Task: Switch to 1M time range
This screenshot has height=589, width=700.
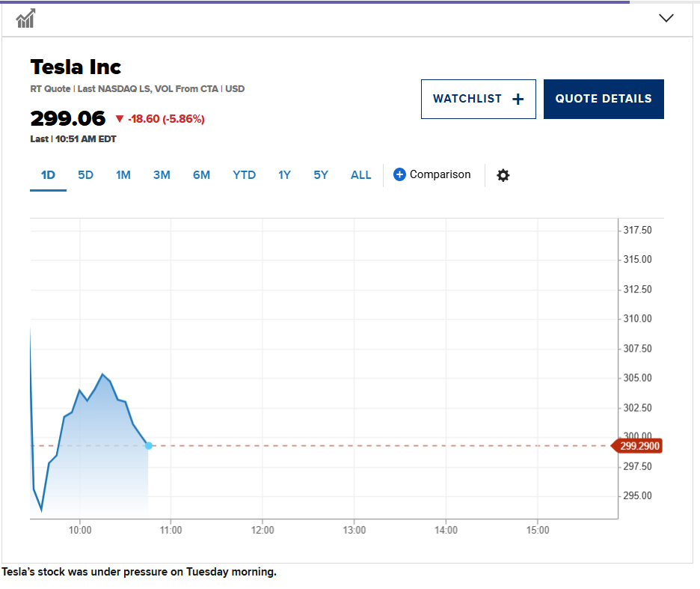Action: point(123,175)
